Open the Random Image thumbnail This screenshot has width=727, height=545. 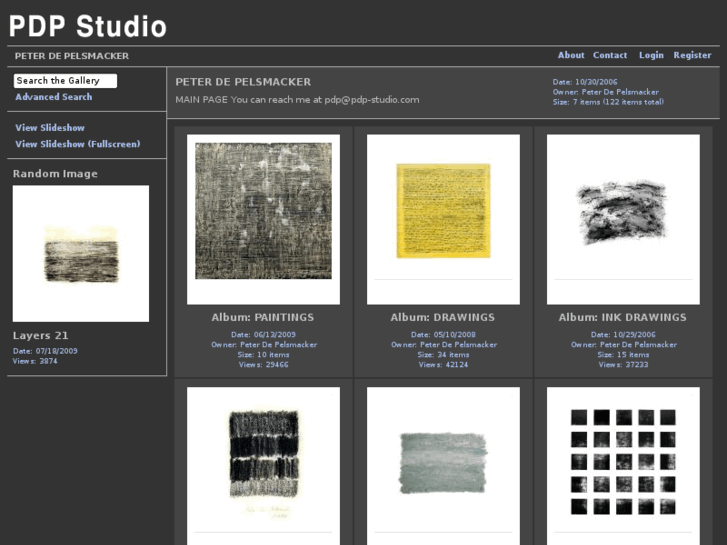(81, 254)
